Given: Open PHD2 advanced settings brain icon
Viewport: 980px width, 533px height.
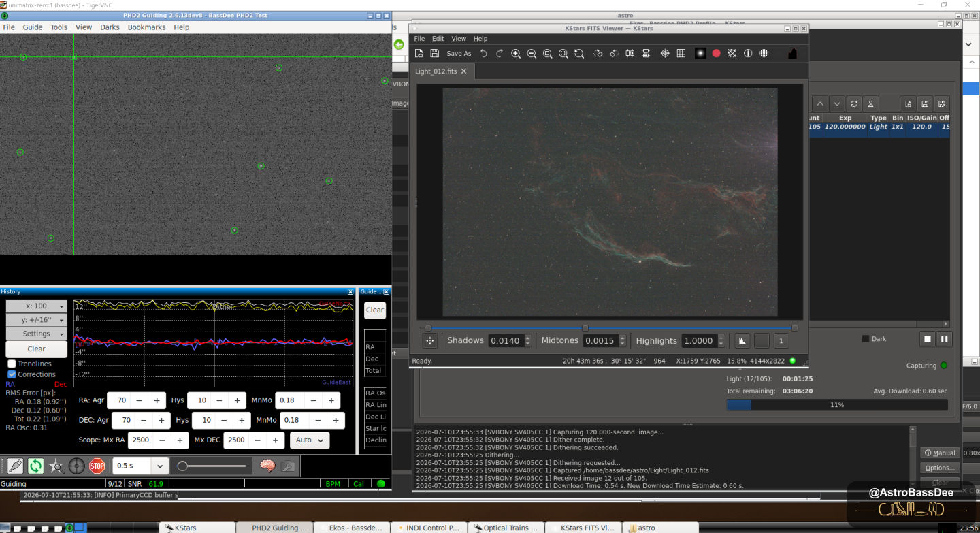Looking at the screenshot, I should click(267, 466).
